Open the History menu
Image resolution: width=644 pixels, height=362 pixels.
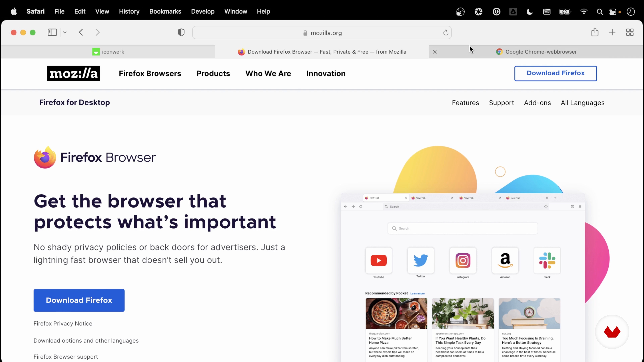click(129, 11)
